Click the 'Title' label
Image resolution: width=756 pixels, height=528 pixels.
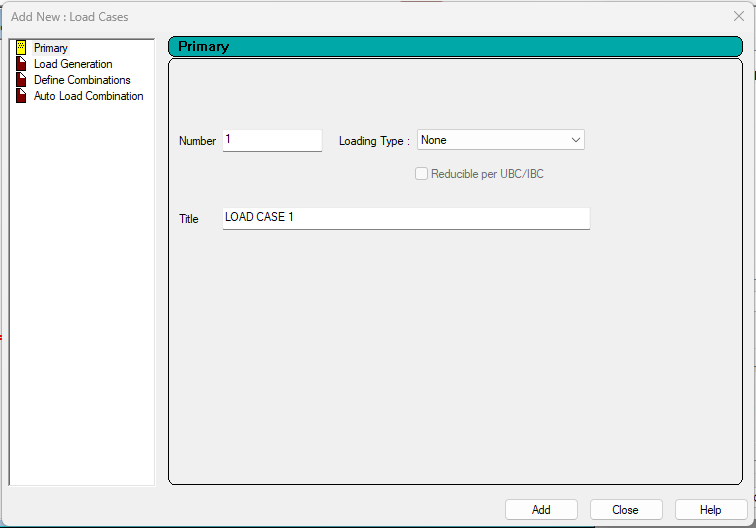click(x=189, y=219)
